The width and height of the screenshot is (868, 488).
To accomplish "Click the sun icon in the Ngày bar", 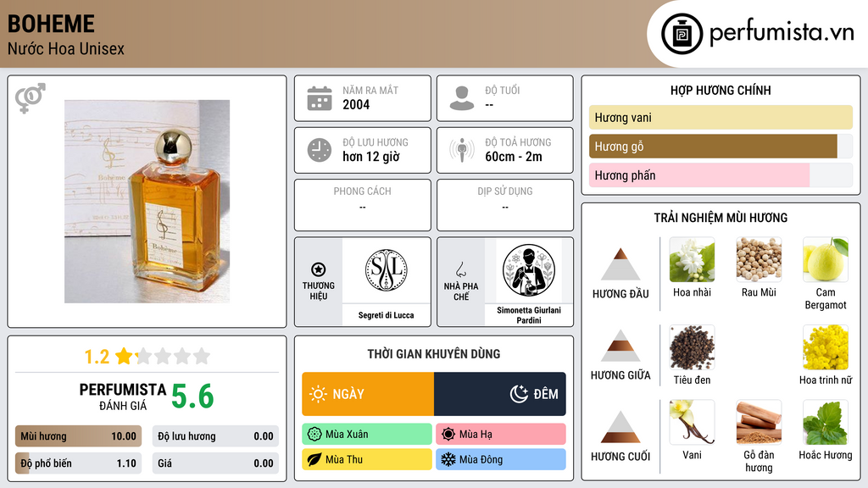I will point(319,394).
